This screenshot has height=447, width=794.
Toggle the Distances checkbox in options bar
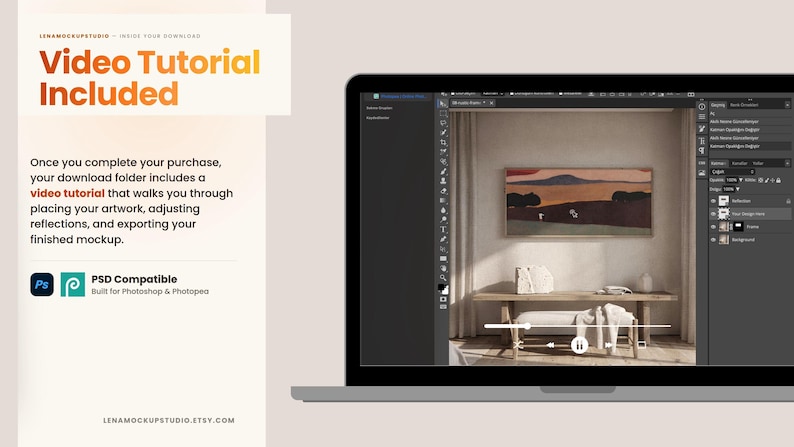pos(561,94)
